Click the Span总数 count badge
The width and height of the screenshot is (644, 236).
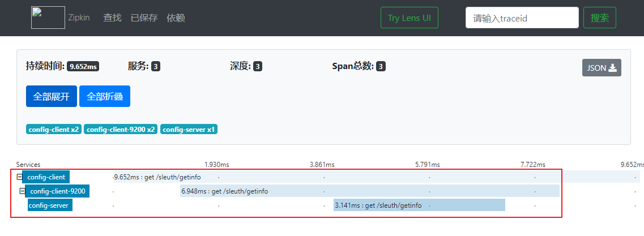[x=381, y=66]
